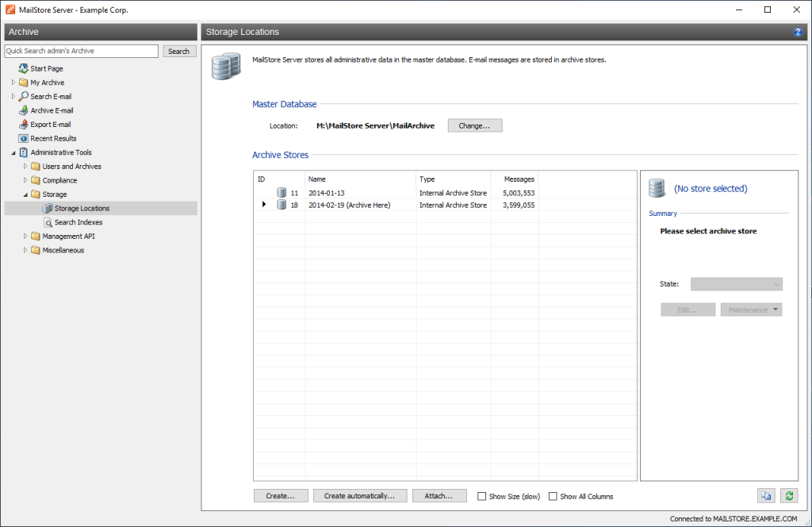This screenshot has width=812, height=527.
Task: Select Storage Locations in the sidebar
Action: pos(82,208)
